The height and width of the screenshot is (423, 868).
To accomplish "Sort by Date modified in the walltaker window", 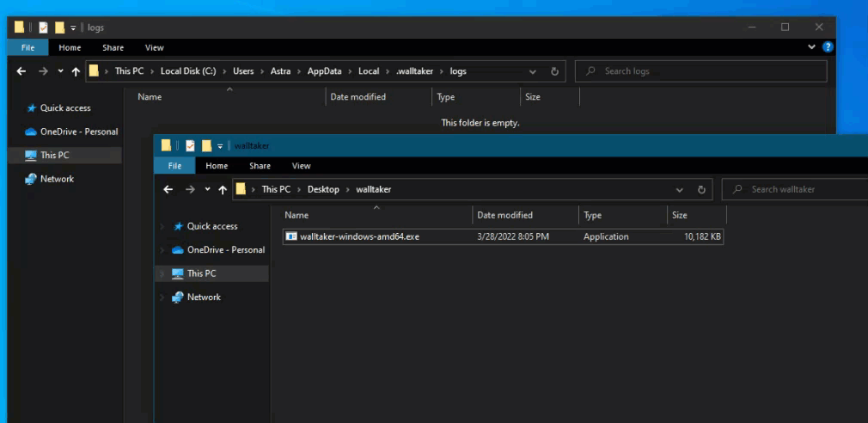I will [x=504, y=216].
